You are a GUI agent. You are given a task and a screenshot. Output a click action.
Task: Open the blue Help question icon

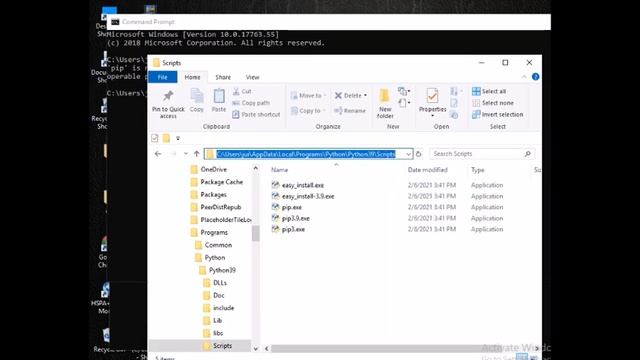click(536, 77)
